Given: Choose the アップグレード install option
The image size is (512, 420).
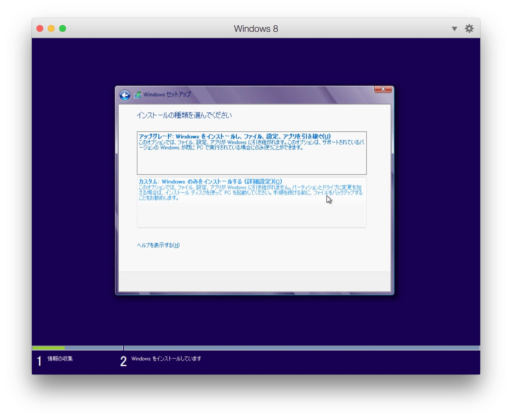Looking at the screenshot, I should tap(252, 153).
